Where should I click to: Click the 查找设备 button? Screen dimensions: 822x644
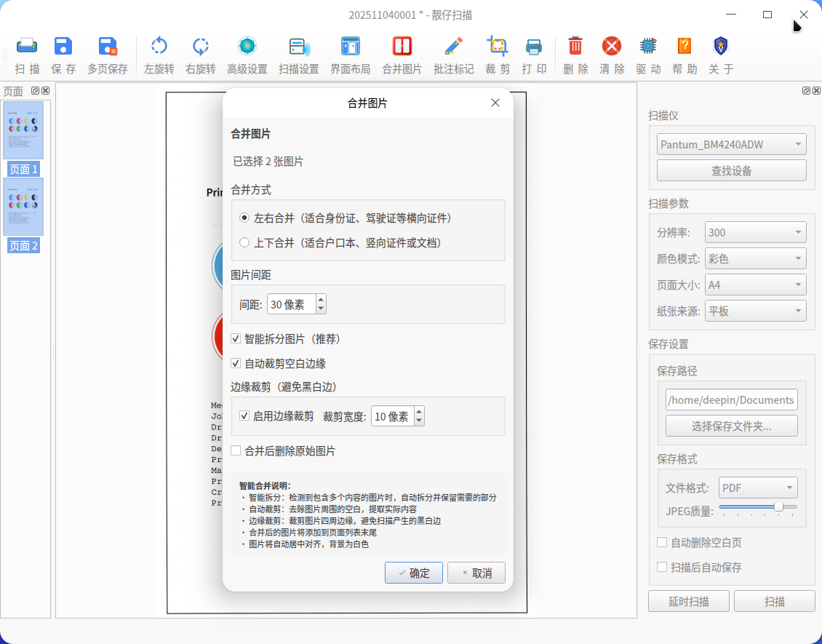(x=731, y=170)
